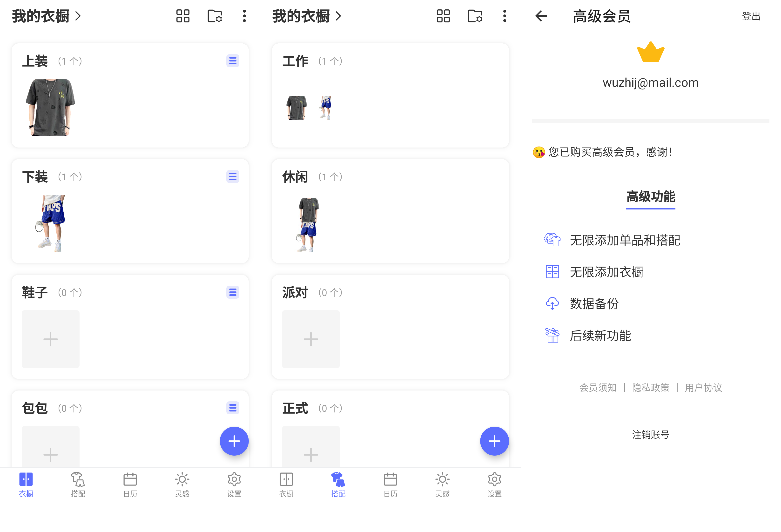Add item via plus placeholder in 鞋子
The width and height of the screenshot is (781, 532).
tap(51, 339)
